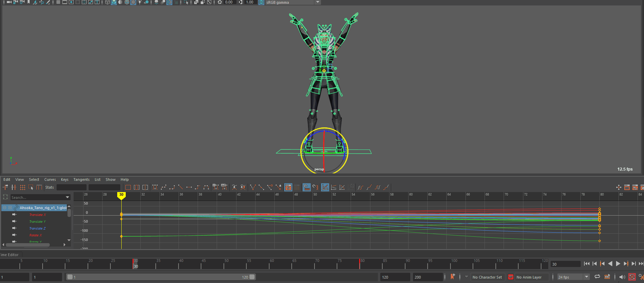644x283 pixels.
Task: Go to start of playback range
Action: (x=586, y=264)
